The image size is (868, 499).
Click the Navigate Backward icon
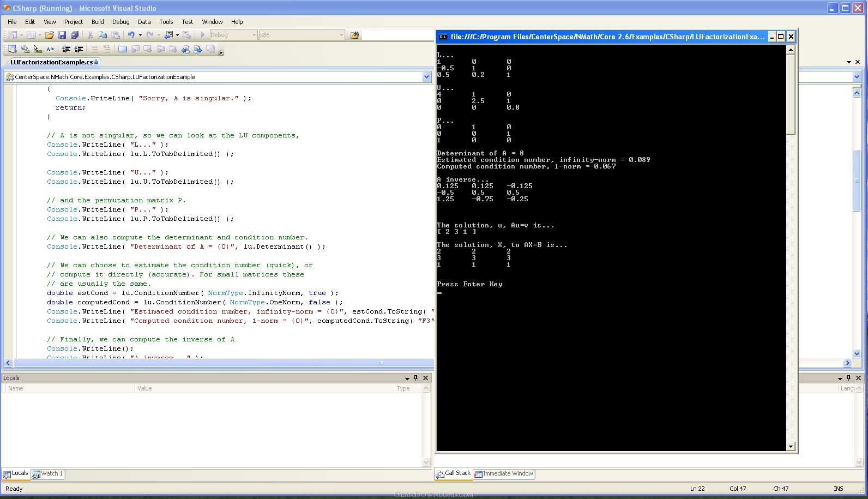(x=169, y=35)
